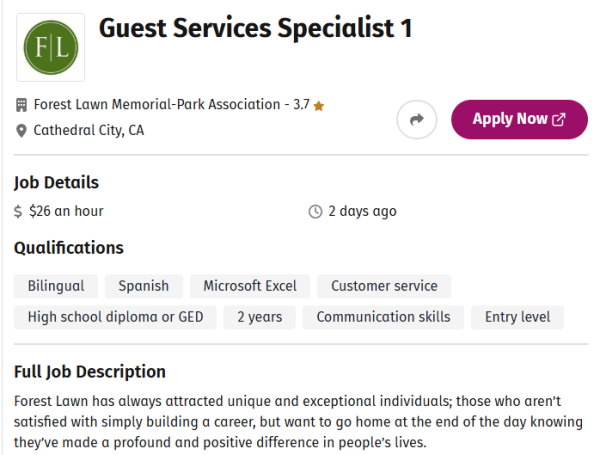Click the dollar sign salary icon
The image size is (600, 455).
18,211
